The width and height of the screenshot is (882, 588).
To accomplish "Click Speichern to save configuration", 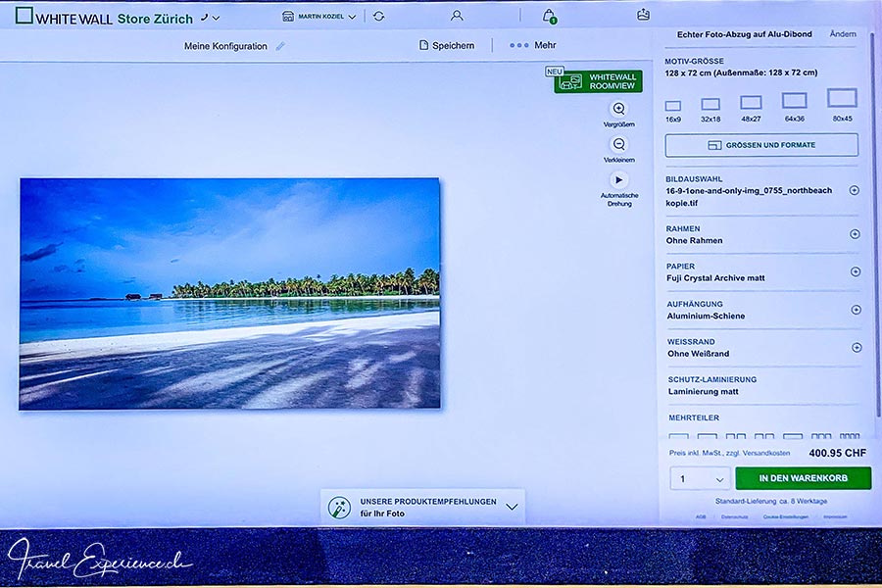I will pyautogui.click(x=447, y=45).
